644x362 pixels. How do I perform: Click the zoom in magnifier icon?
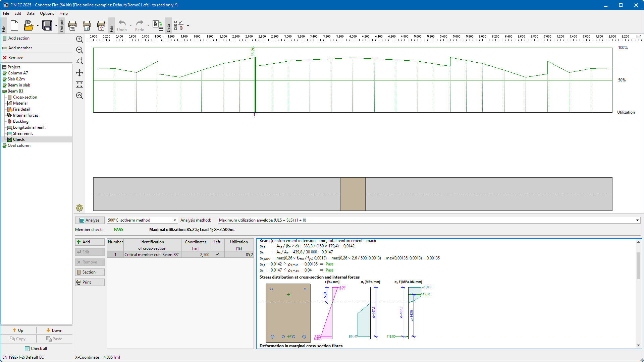[79, 40]
